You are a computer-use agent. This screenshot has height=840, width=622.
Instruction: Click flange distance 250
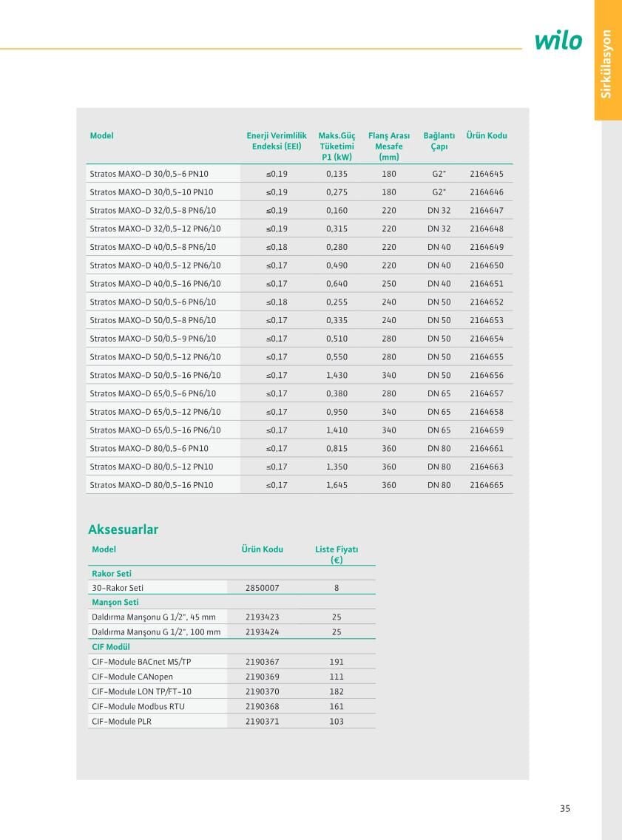[x=389, y=283]
